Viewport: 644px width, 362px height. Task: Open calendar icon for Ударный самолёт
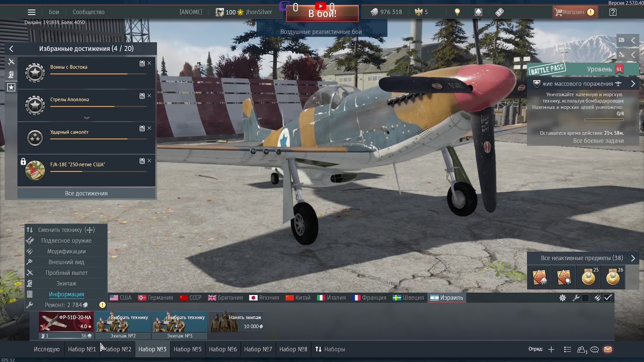pyautogui.click(x=142, y=128)
